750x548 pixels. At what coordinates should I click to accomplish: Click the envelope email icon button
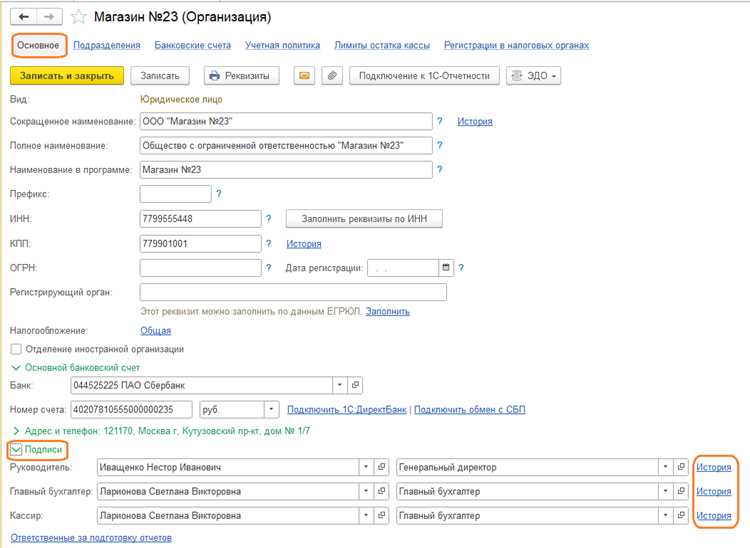pyautogui.click(x=304, y=76)
